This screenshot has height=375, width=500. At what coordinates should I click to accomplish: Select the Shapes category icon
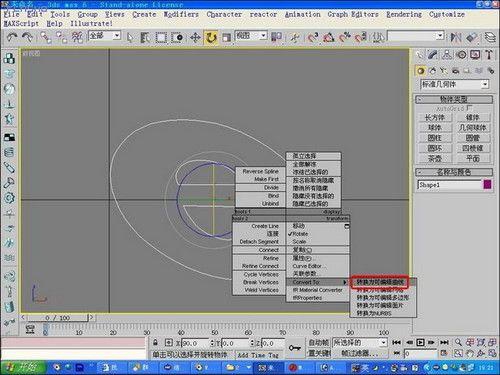pos(433,71)
